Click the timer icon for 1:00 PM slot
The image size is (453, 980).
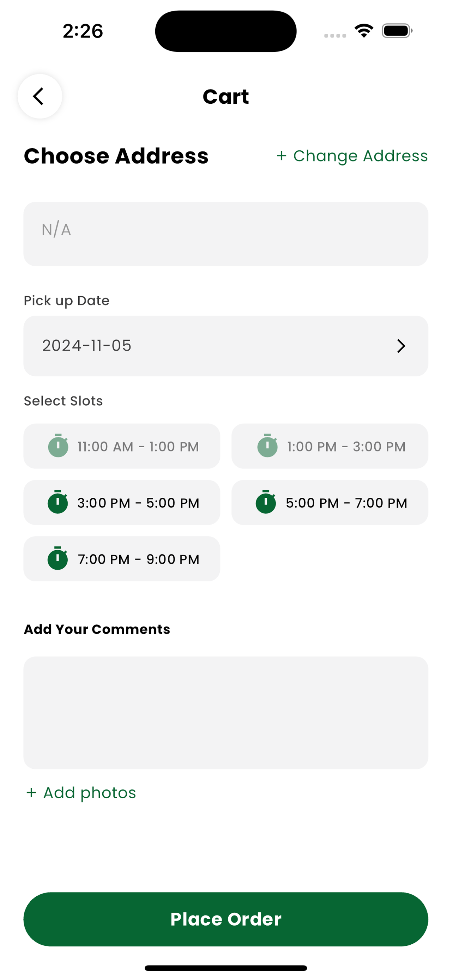click(x=267, y=446)
